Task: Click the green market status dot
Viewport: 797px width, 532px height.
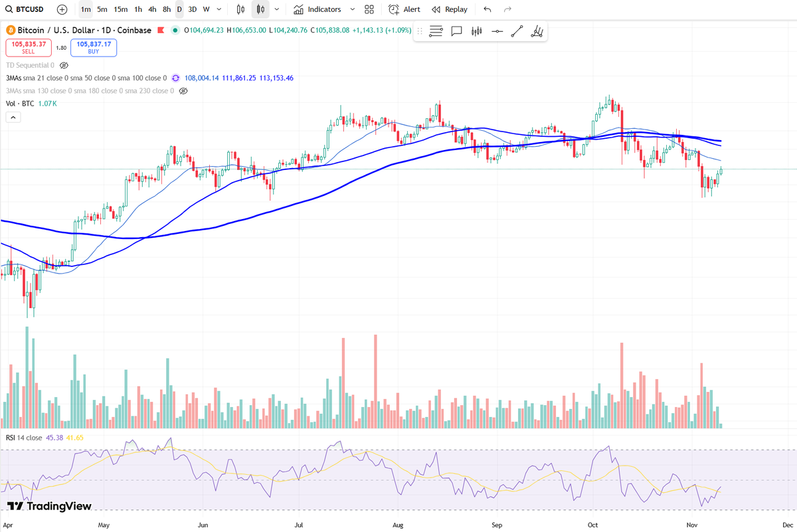Action: click(175, 30)
